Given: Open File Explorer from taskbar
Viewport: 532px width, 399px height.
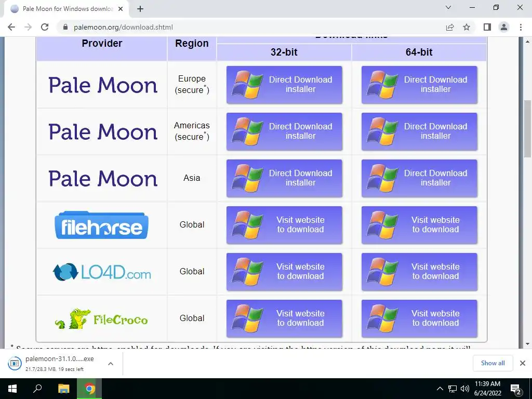Looking at the screenshot, I should pos(63,389).
